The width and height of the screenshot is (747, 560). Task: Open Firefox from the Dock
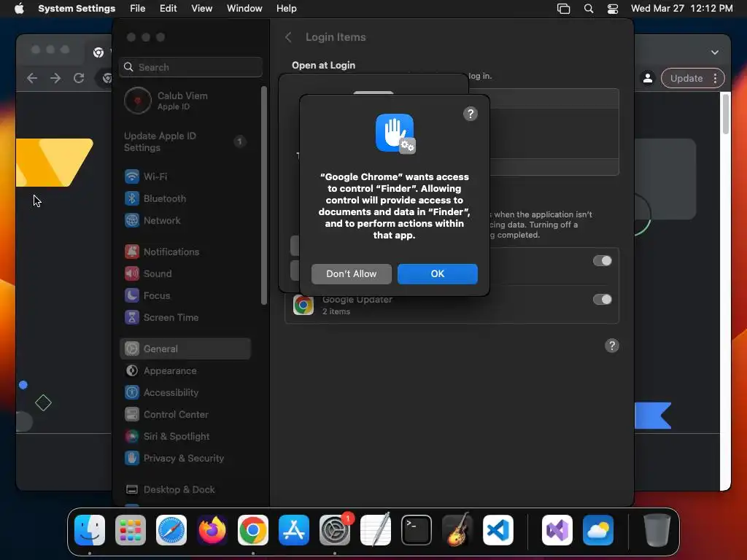point(212,530)
